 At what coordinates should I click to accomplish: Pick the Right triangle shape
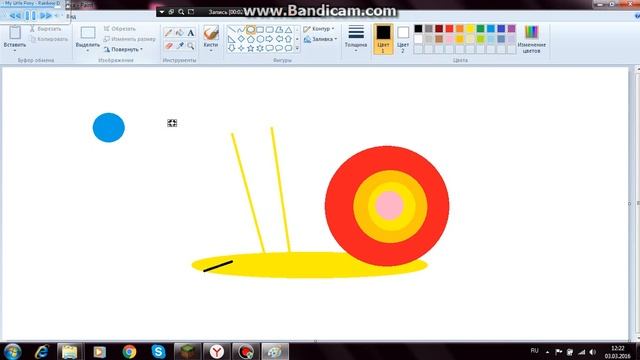(232, 39)
